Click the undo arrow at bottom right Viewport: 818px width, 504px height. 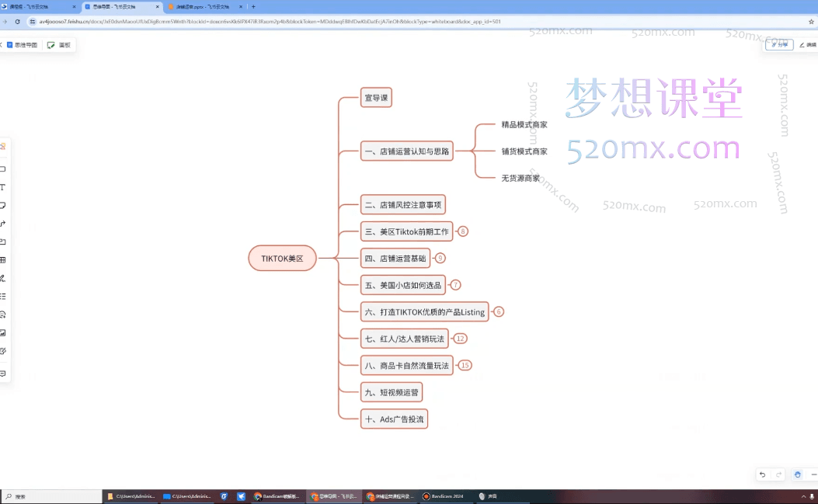click(762, 474)
